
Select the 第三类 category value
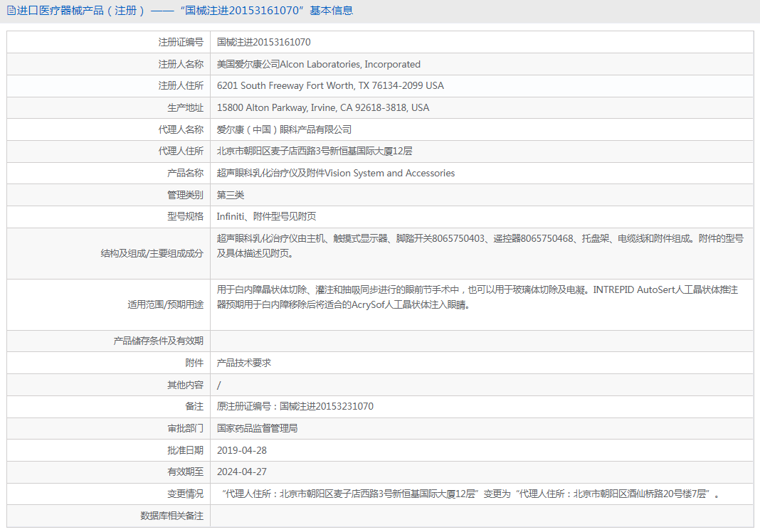pos(231,195)
